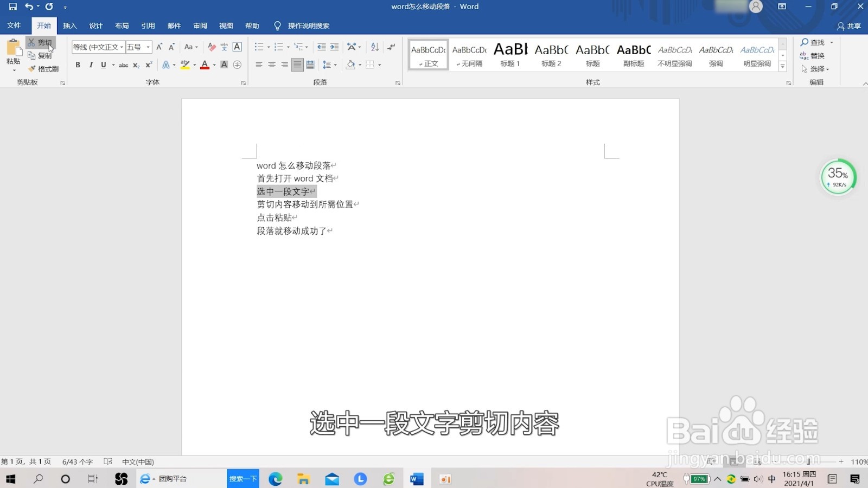Click the language 中文(中国) indicator
This screenshot has width=868, height=488.
pos(138,462)
